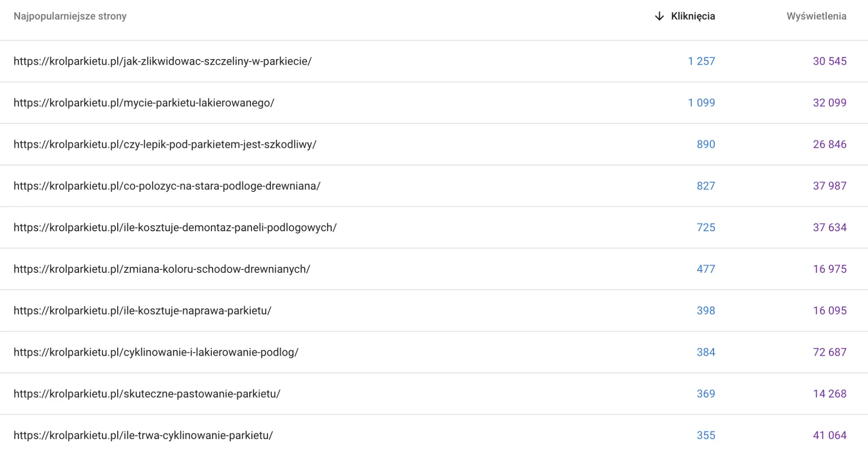868x455 pixels.
Task: Choose the zmiana-koloru-schodow-drewnianych URL
Action: coord(162,269)
